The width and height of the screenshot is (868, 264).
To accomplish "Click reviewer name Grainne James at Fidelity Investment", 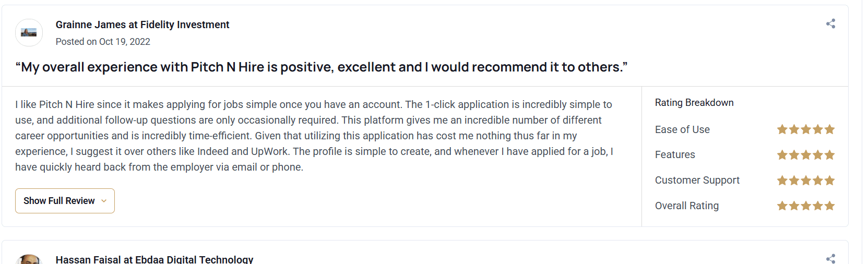I will coord(142,25).
